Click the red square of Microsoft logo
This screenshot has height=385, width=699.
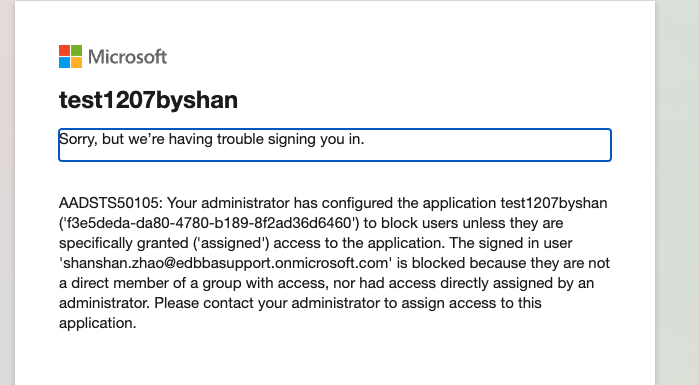click(64, 50)
